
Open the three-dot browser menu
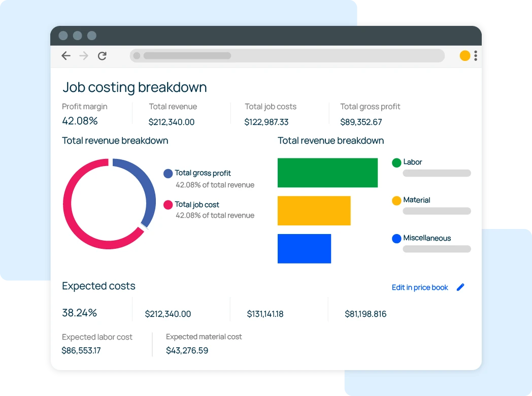(476, 56)
